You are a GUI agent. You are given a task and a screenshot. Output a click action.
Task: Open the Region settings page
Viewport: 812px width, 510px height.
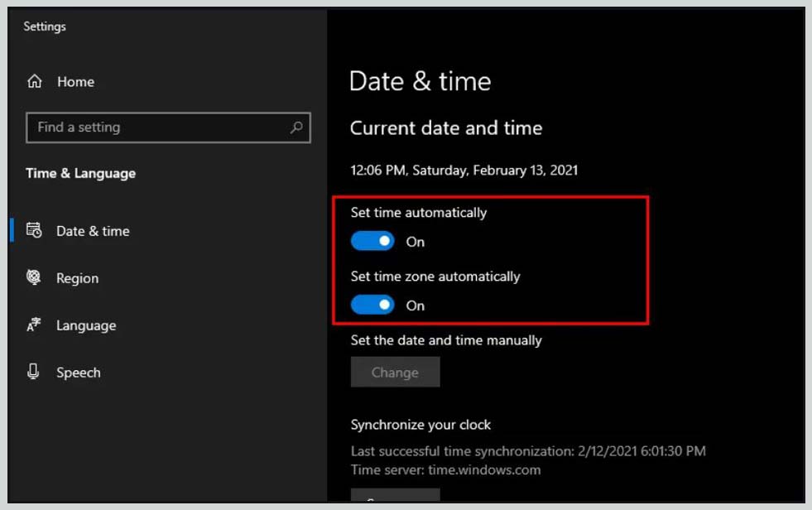77,278
